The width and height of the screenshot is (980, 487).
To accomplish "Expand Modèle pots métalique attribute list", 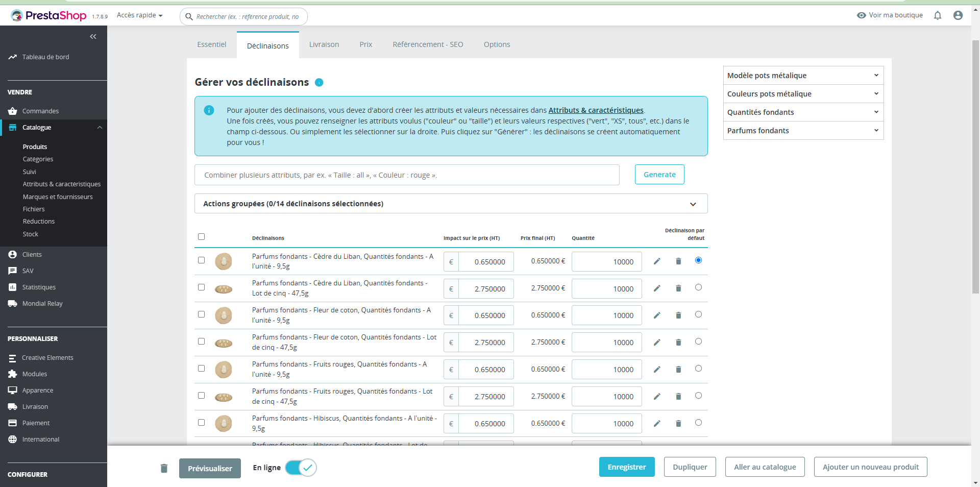I will pyautogui.click(x=803, y=76).
